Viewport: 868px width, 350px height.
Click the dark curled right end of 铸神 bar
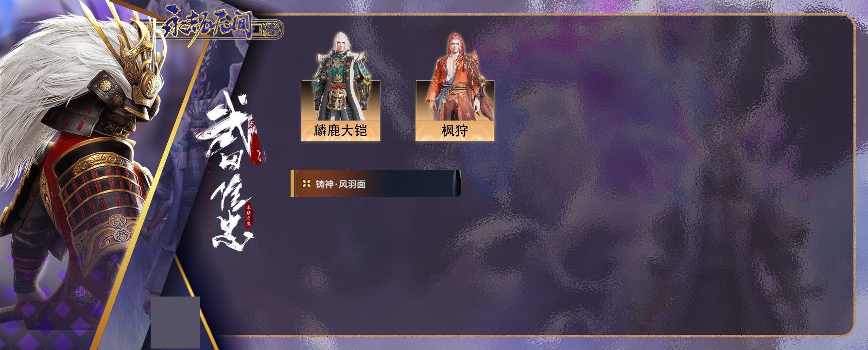tap(455, 183)
